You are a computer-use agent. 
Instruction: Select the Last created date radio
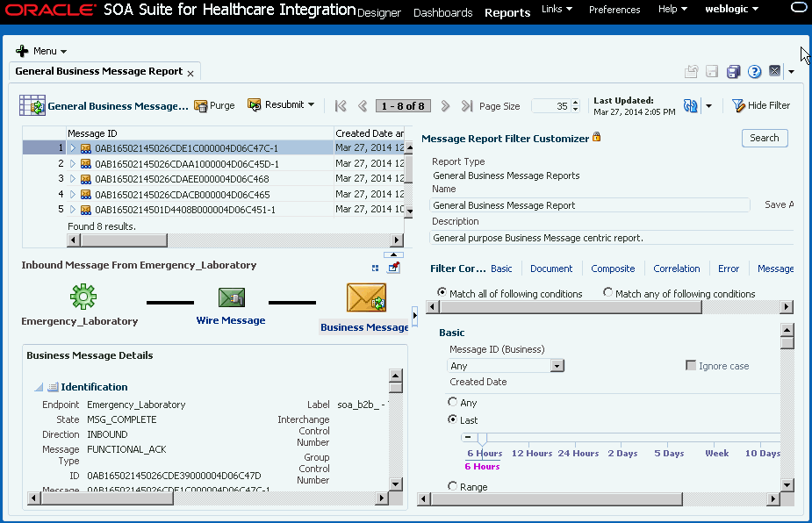click(x=453, y=419)
